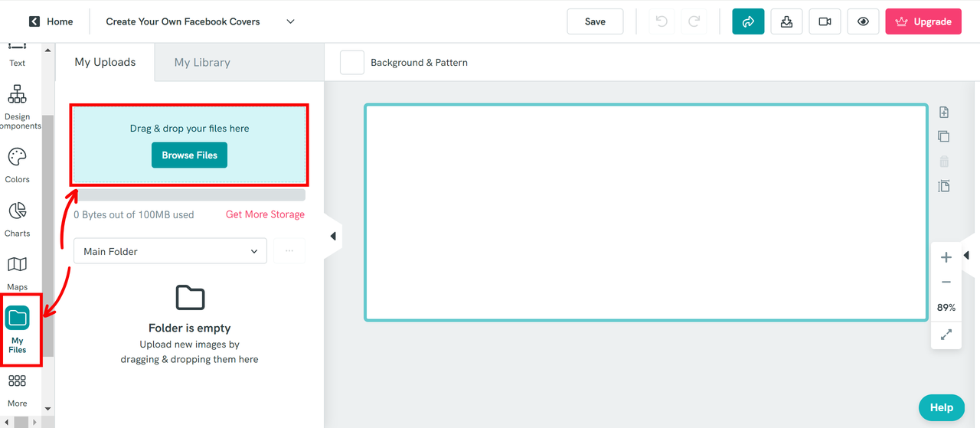The height and width of the screenshot is (428, 980).
Task: Go back to Home
Action: coord(51,21)
